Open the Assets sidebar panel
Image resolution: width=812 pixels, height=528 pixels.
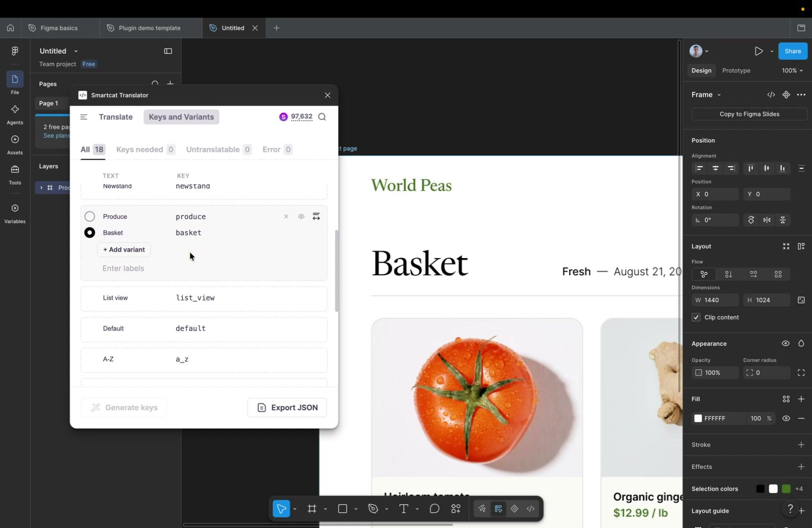tap(15, 144)
